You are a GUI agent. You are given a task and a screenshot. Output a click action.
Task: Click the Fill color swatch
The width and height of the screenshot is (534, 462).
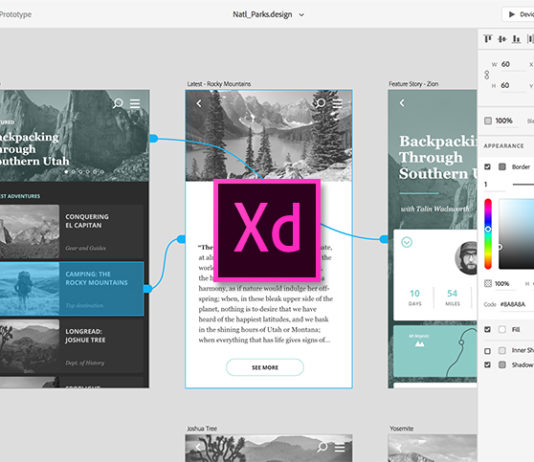point(502,330)
